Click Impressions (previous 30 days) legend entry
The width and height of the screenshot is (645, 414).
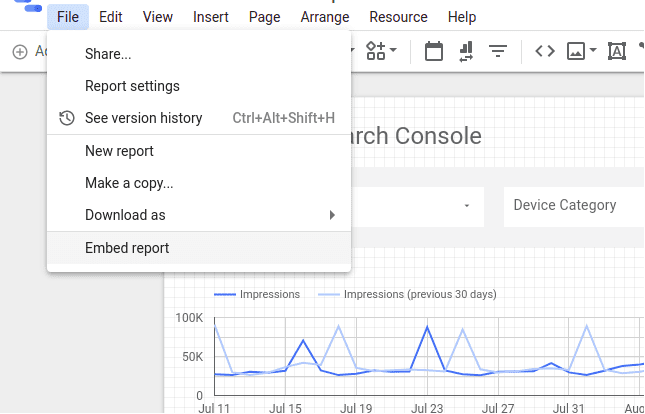(407, 294)
